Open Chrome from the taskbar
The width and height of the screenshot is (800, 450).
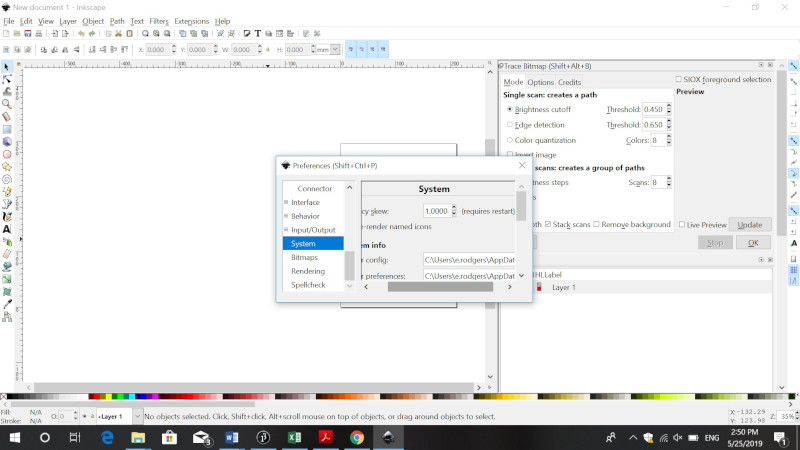click(357, 438)
